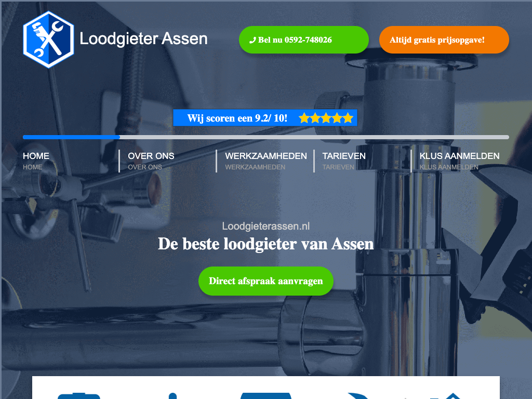The width and height of the screenshot is (532, 399).
Task: Click the Loodgieterassen.nl text above the heading
Action: tap(265, 226)
